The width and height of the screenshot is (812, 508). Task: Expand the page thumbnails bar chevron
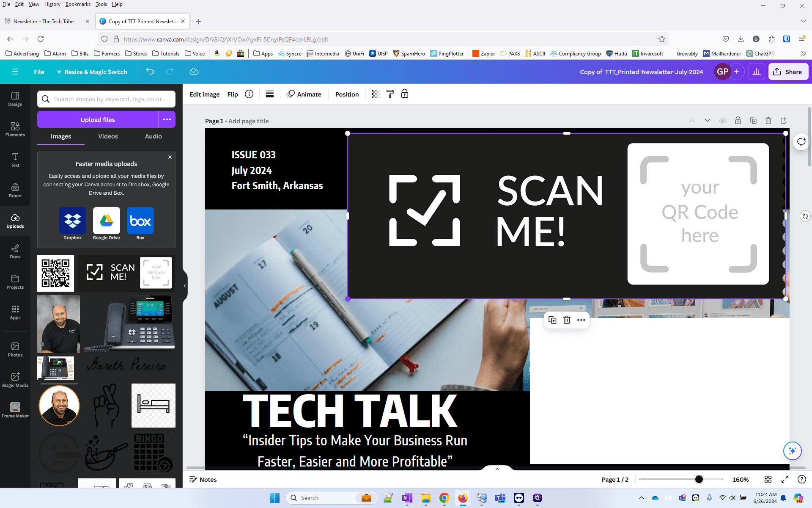pyautogui.click(x=497, y=469)
